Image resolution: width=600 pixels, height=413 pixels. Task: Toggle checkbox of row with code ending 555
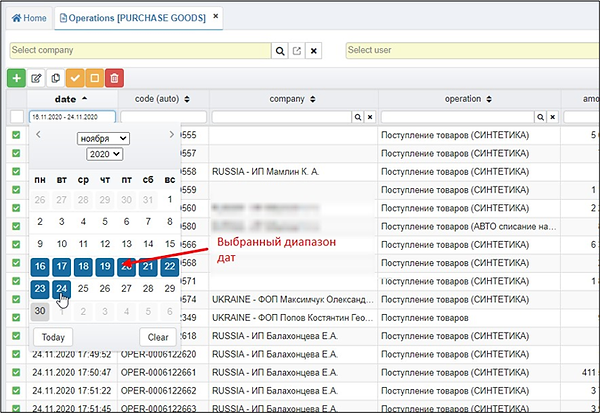[x=16, y=135]
